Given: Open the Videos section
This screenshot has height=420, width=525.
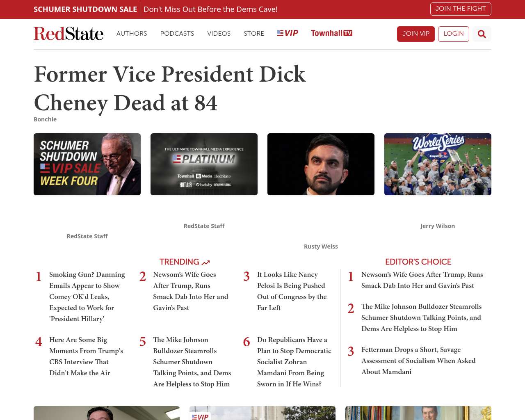Looking at the screenshot, I should [x=219, y=34].
